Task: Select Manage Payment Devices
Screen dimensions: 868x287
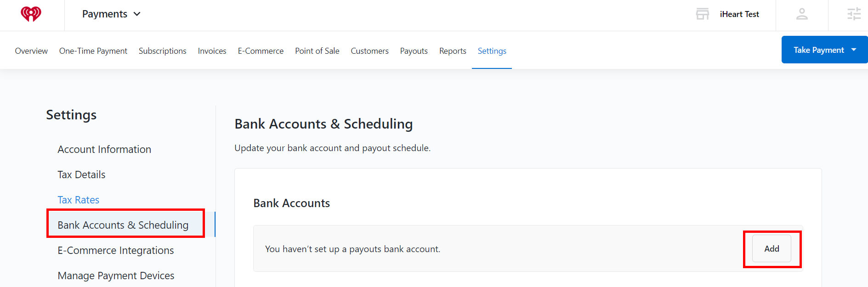Action: tap(116, 276)
